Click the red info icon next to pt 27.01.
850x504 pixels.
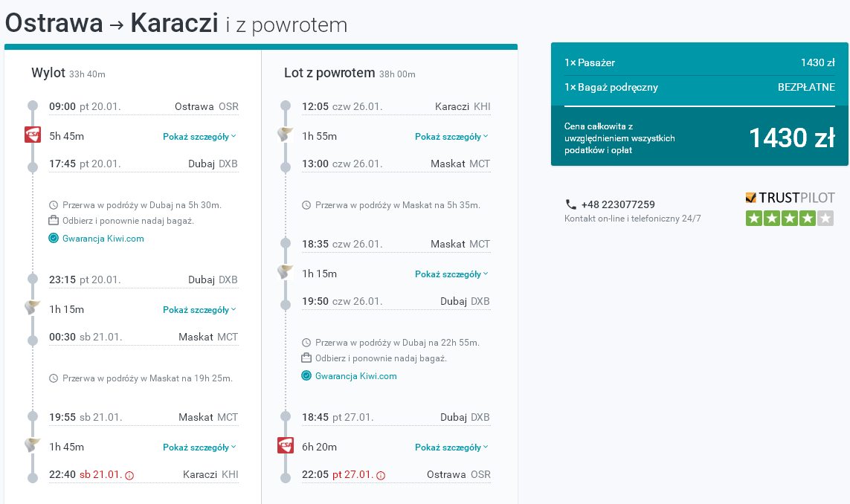381,475
